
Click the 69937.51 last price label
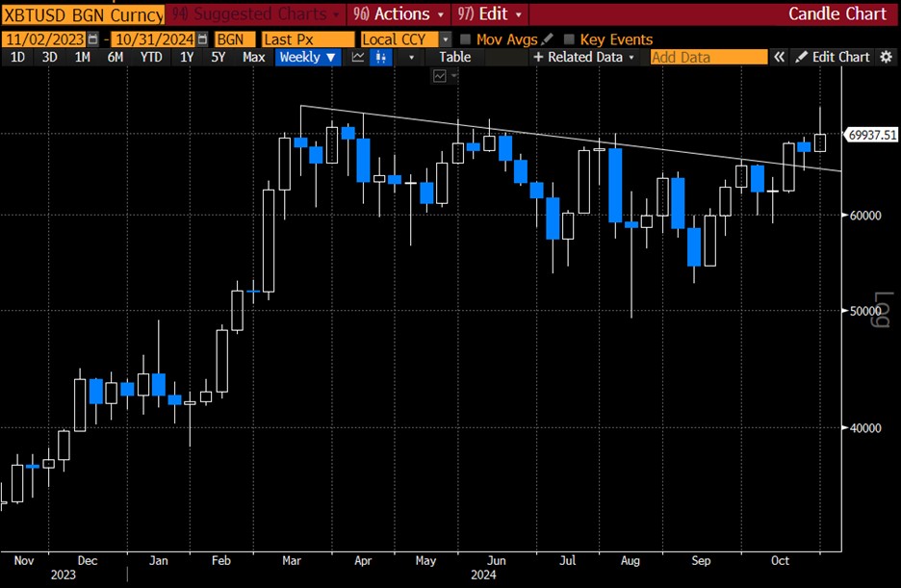pyautogui.click(x=872, y=135)
